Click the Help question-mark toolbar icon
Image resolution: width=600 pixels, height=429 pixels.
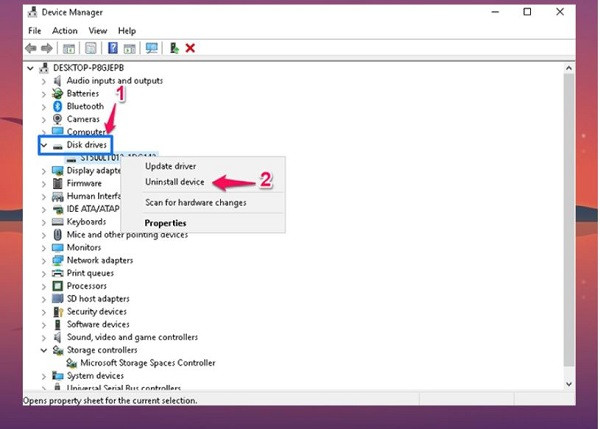pyautogui.click(x=113, y=48)
